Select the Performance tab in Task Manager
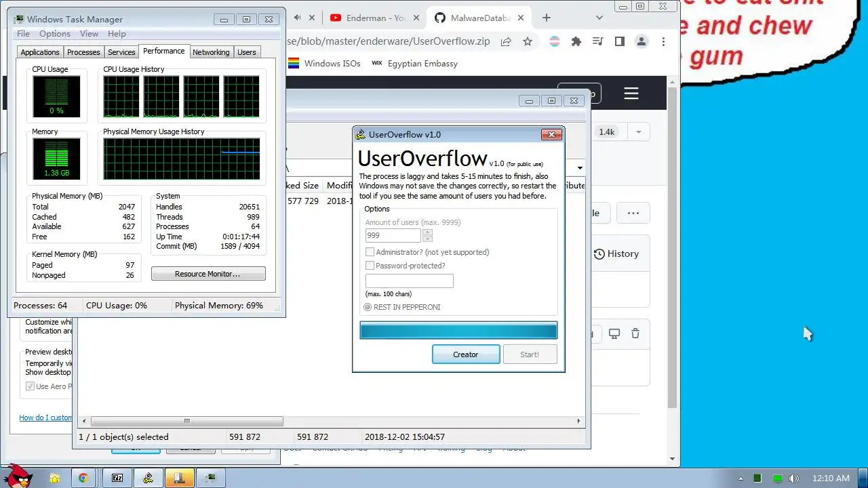Viewport: 868px width, 488px height. pos(163,51)
